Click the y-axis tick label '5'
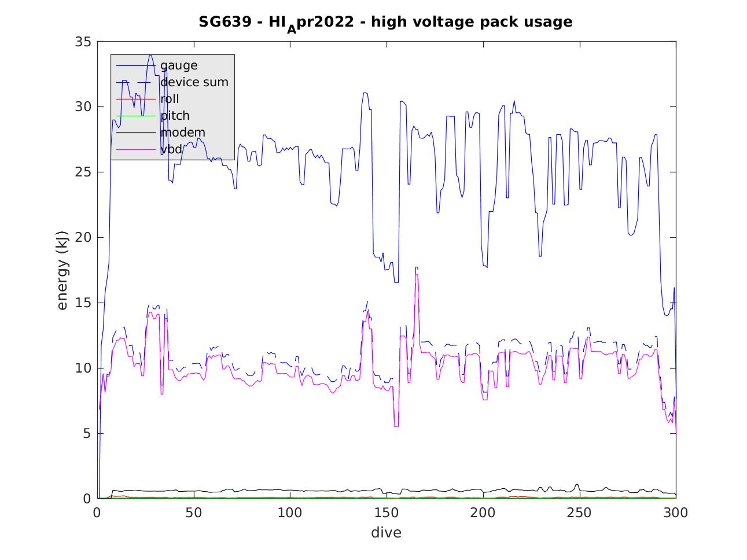 [x=87, y=434]
